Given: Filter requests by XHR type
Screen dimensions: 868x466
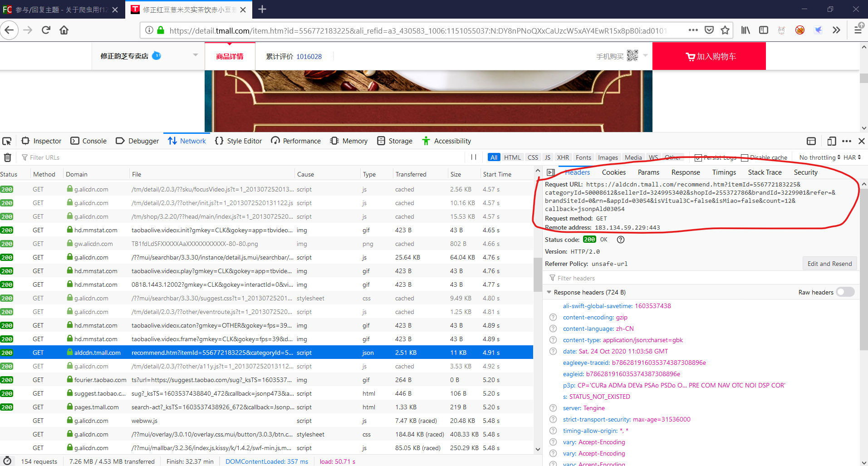Looking at the screenshot, I should 563,157.
